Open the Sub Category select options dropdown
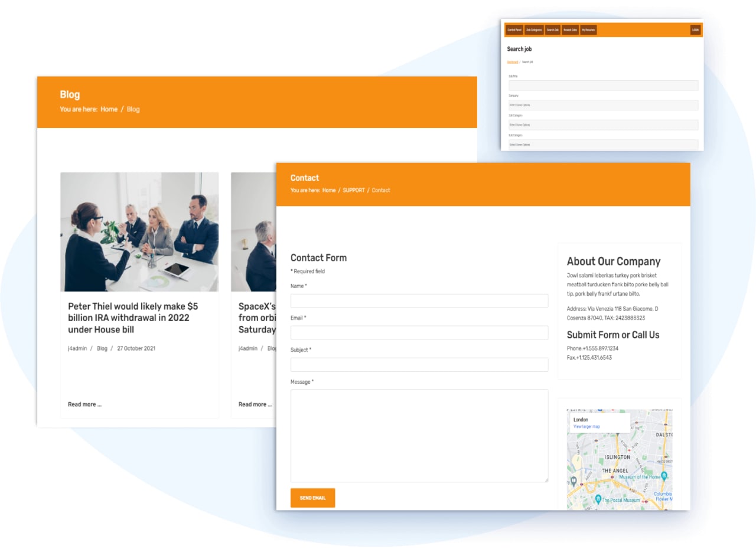Image resolution: width=756 pixels, height=549 pixels. pyautogui.click(x=604, y=145)
